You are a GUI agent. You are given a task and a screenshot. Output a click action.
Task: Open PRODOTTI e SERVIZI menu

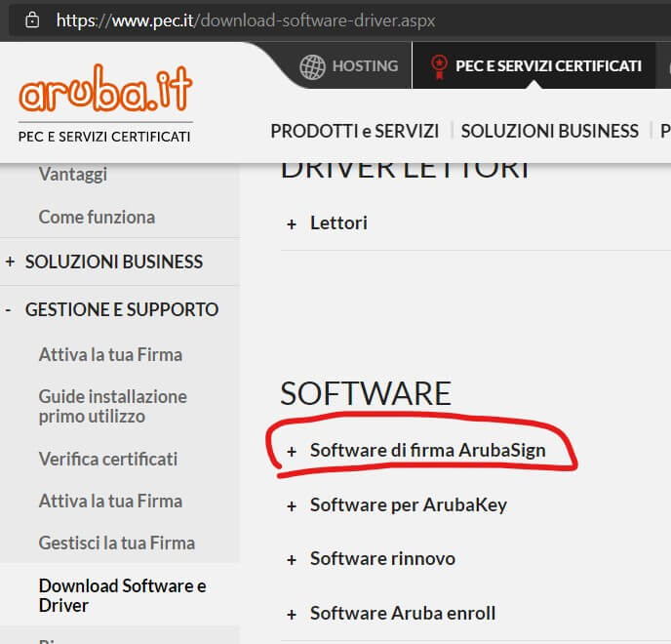(x=355, y=131)
